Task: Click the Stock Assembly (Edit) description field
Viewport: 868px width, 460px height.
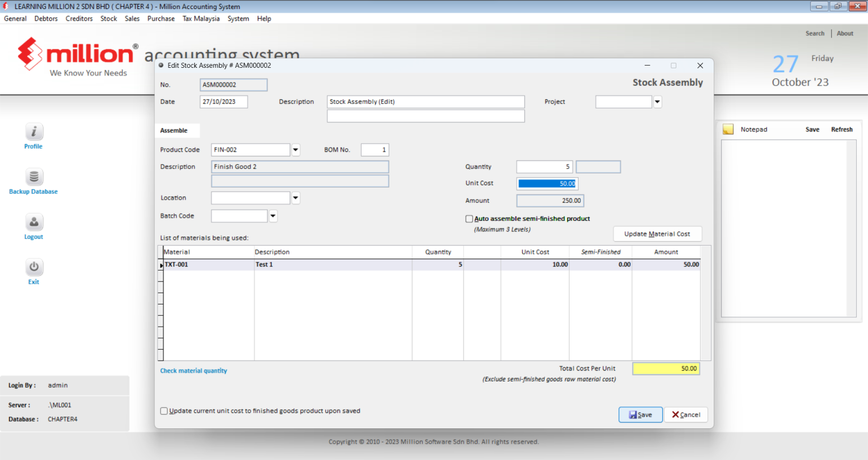Action: point(426,102)
